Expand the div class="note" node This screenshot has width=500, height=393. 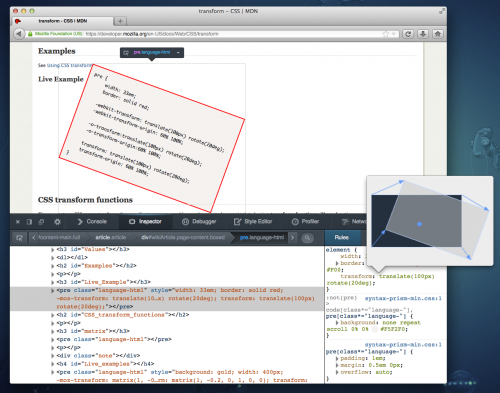click(x=52, y=356)
